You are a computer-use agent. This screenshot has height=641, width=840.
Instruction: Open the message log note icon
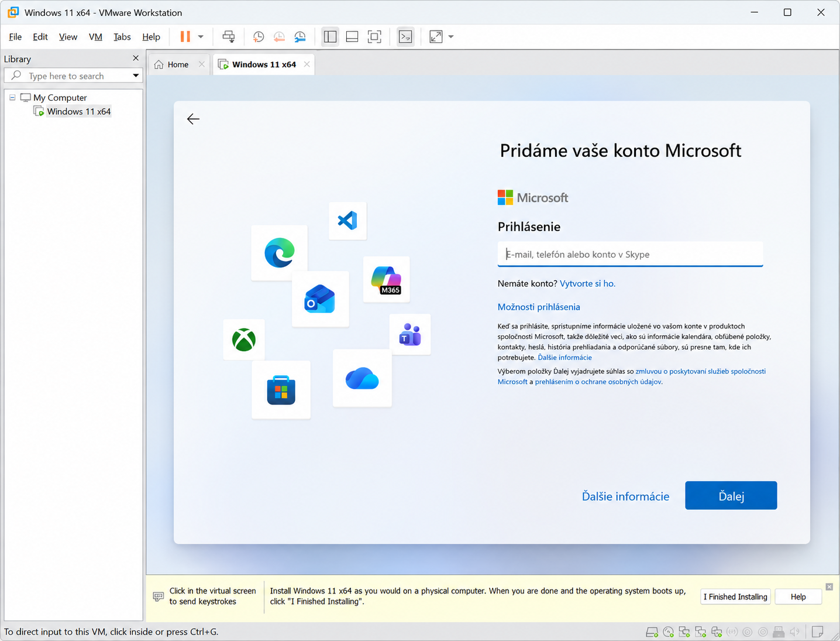tap(818, 632)
